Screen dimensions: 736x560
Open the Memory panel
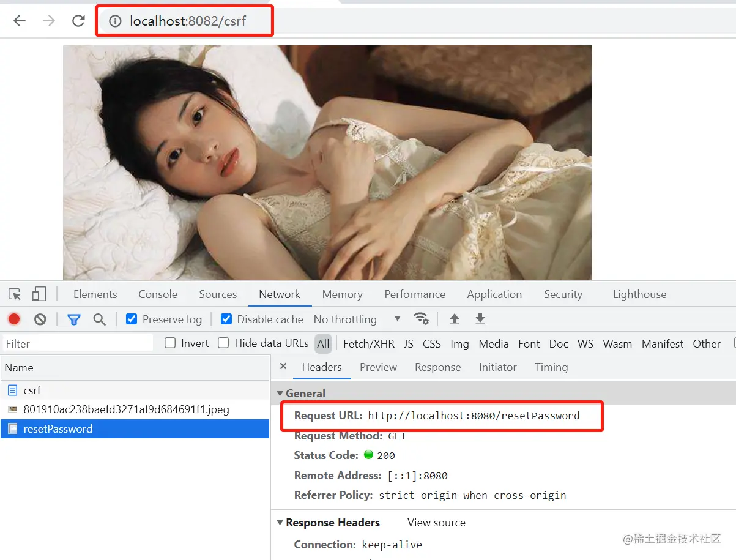pyautogui.click(x=343, y=294)
